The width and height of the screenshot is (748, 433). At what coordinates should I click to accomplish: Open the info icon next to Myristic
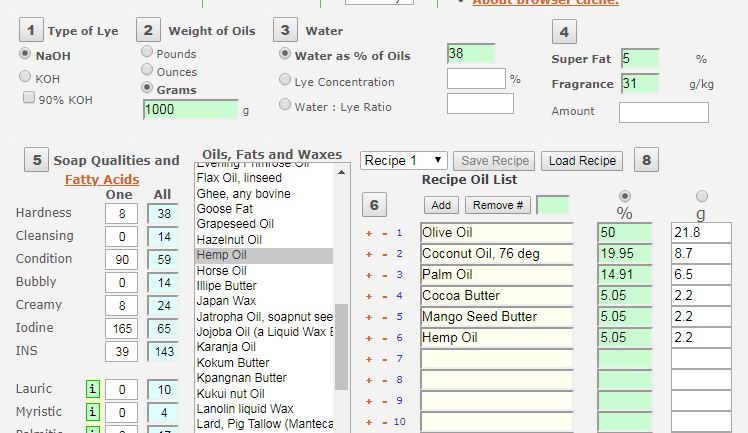tap(92, 411)
